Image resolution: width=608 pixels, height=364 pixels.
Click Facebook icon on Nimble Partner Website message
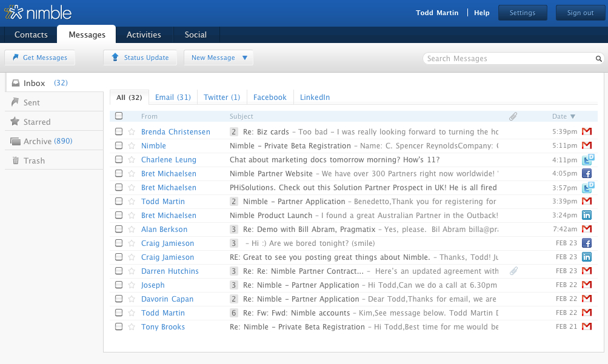pos(586,174)
